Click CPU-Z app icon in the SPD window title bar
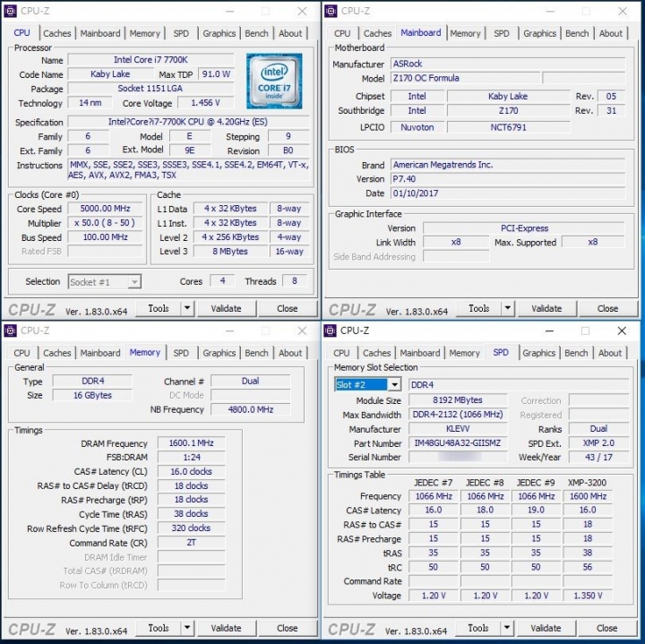Viewport: 645px width, 644px height. 330,331
